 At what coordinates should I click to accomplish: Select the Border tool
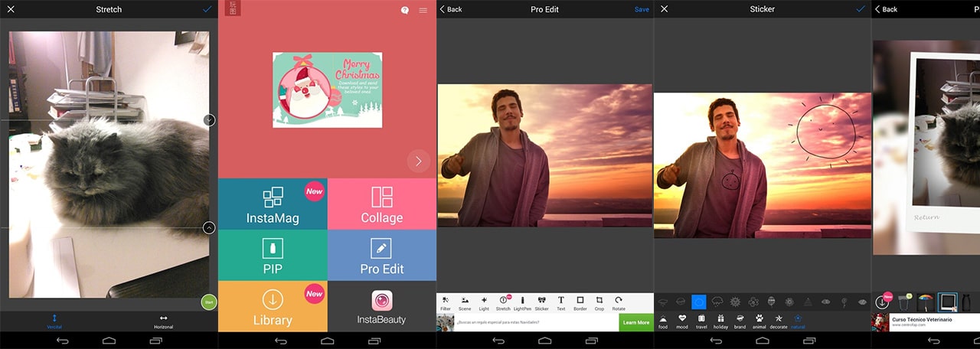(580, 303)
